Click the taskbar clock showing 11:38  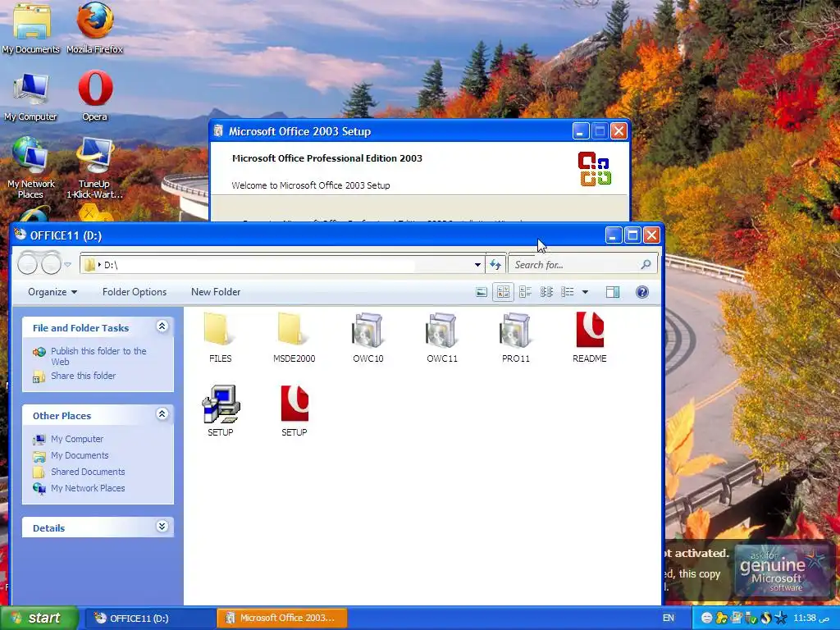pyautogui.click(x=811, y=618)
